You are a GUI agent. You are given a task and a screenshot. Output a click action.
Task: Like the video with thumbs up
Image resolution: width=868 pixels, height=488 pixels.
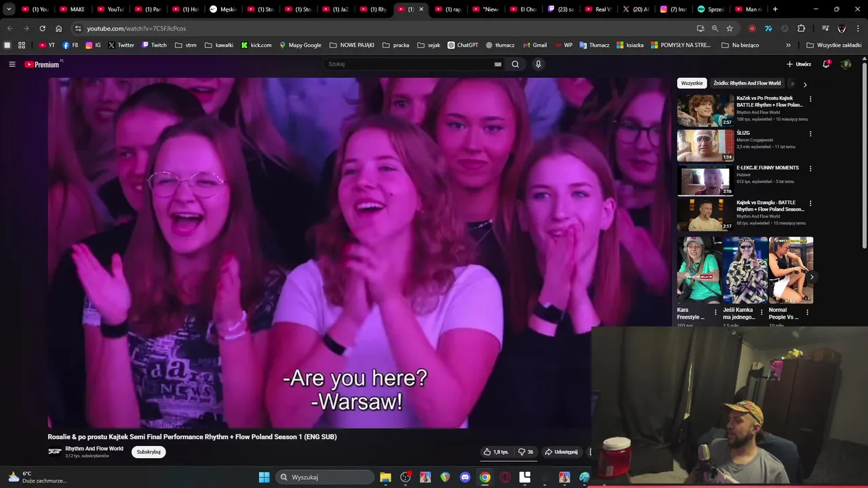(x=496, y=452)
